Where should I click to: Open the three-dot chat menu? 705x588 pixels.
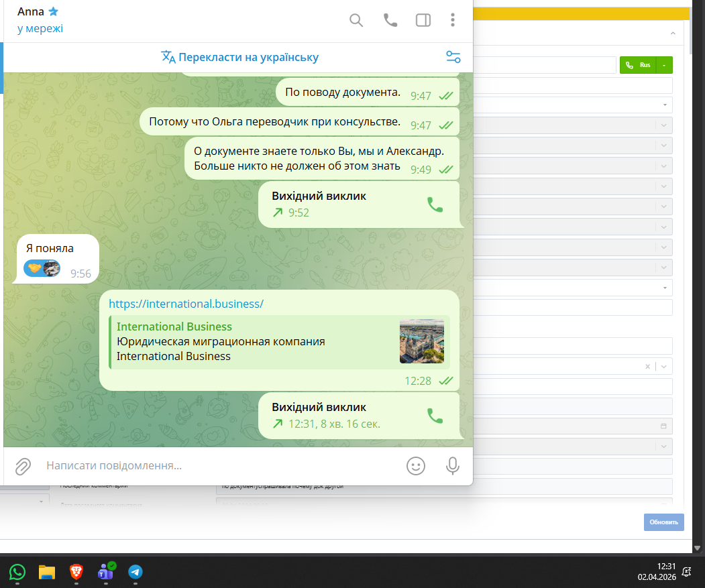point(453,20)
